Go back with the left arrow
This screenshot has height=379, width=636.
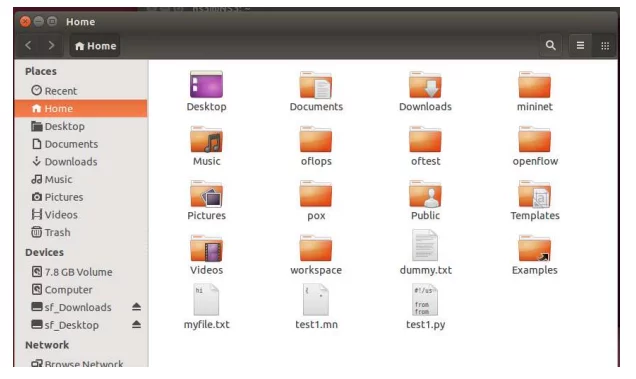(28, 45)
